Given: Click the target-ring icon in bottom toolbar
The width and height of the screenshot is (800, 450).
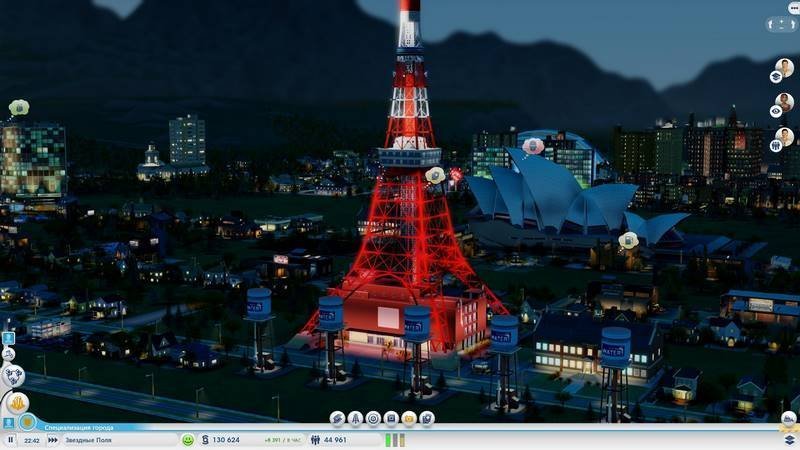Looking at the screenshot, I should coord(373,418).
